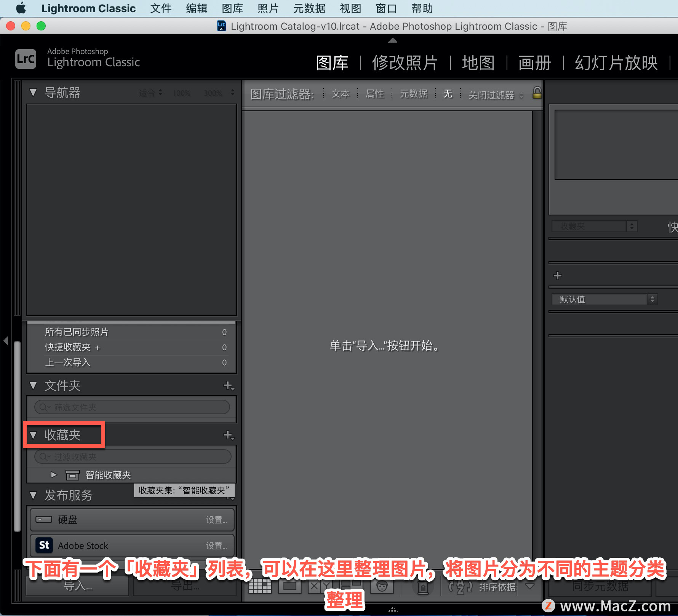The width and height of the screenshot is (678, 616).
Task: Click the Adobe Stock St icon
Action: tap(44, 545)
